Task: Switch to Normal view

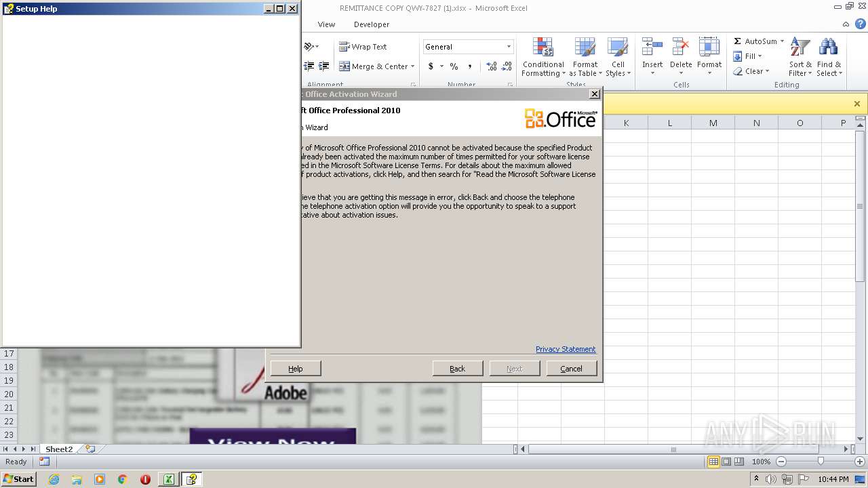Action: tap(713, 462)
